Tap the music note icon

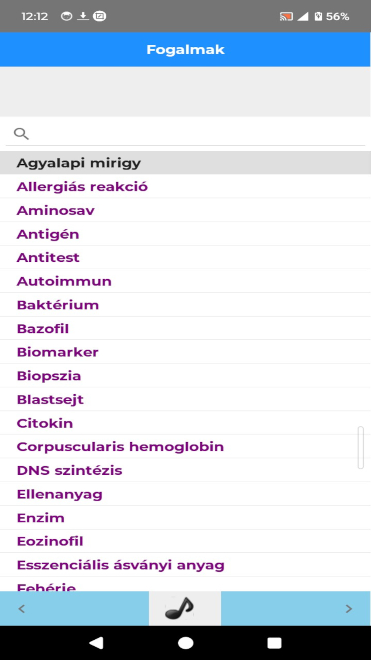pos(179,608)
